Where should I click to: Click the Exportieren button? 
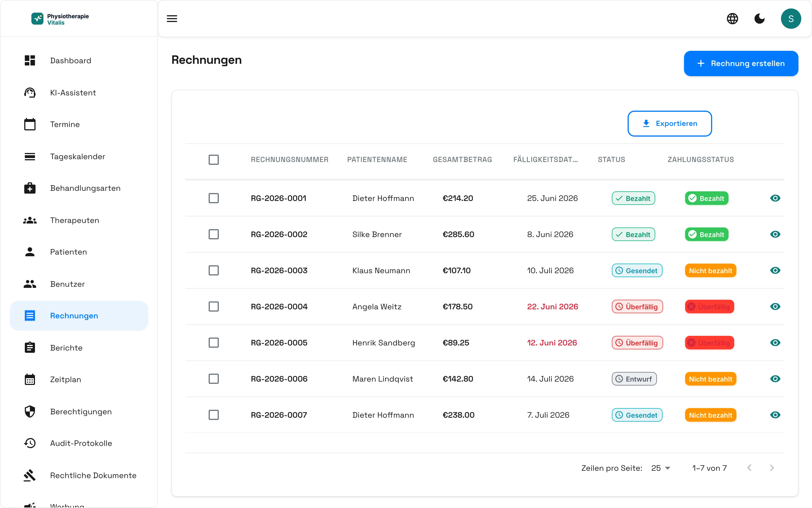click(669, 124)
